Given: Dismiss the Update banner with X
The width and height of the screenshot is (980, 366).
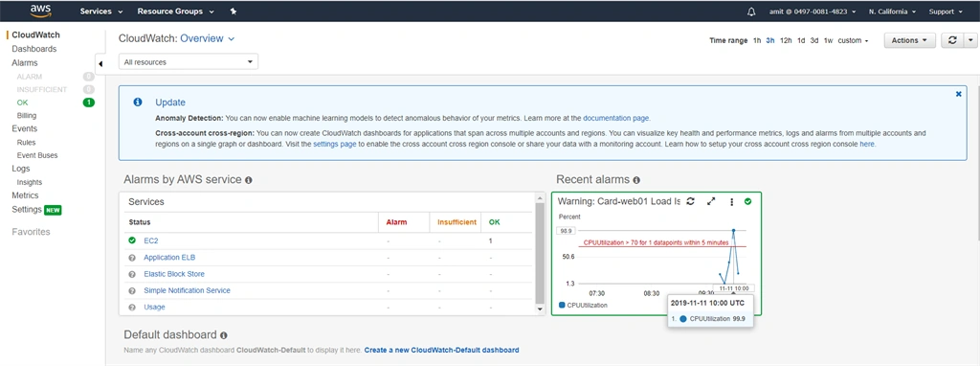Looking at the screenshot, I should (x=958, y=94).
